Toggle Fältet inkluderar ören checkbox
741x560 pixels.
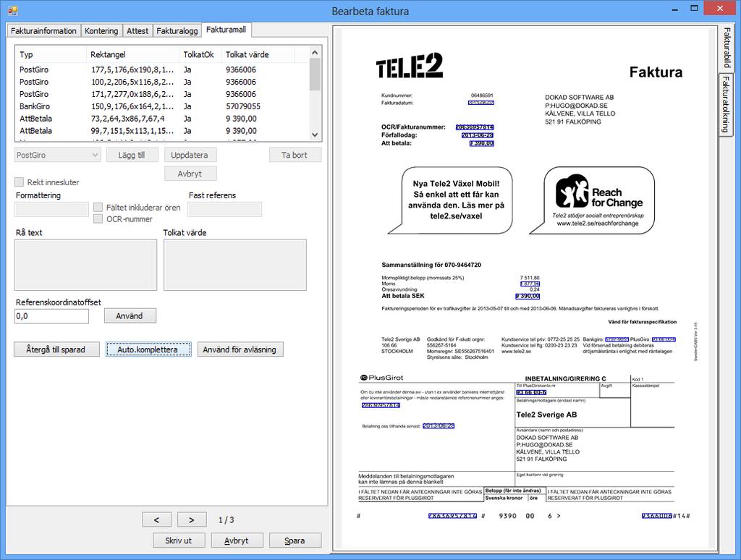point(98,207)
